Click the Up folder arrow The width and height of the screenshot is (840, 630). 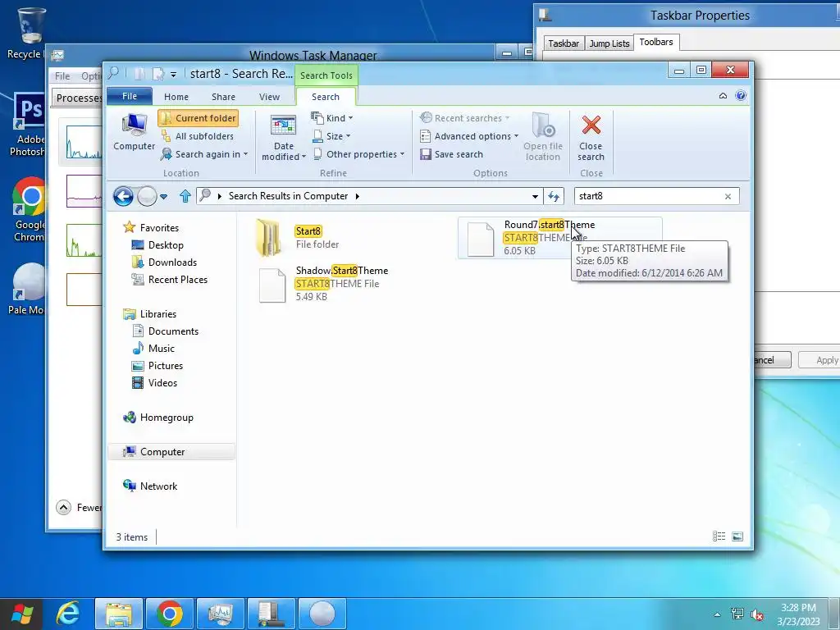click(x=185, y=196)
